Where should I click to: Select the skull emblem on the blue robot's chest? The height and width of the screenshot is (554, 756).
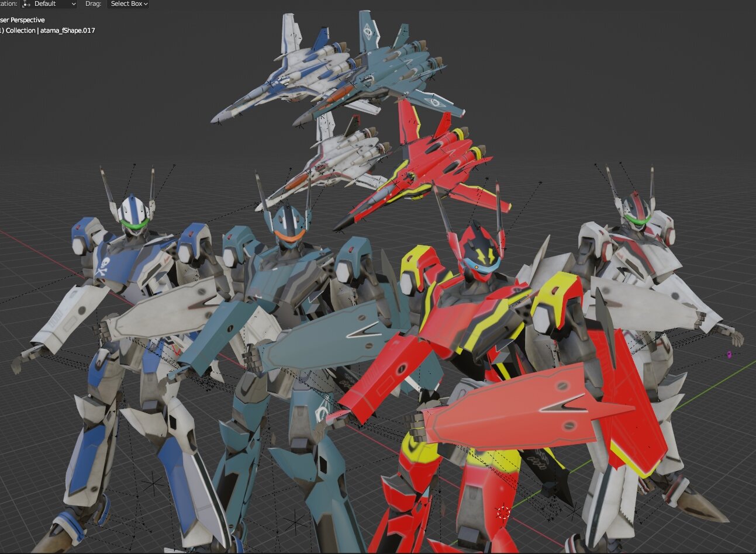pyautogui.click(x=103, y=266)
